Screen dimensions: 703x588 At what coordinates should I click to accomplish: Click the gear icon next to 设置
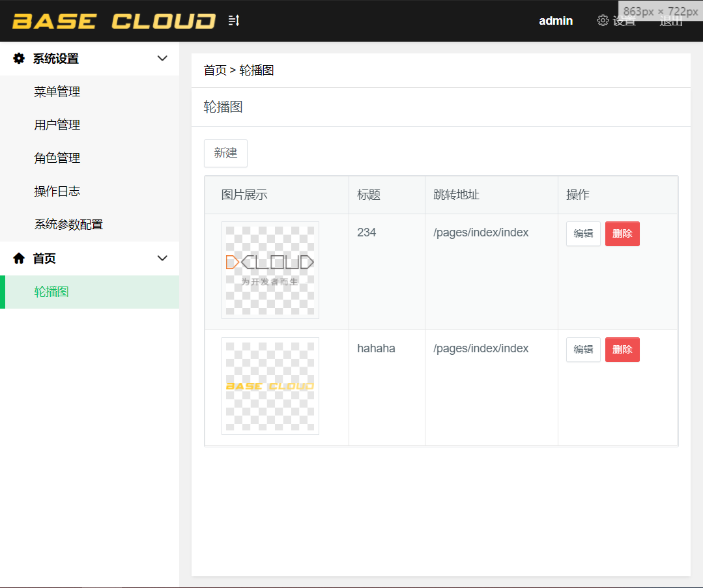(603, 21)
